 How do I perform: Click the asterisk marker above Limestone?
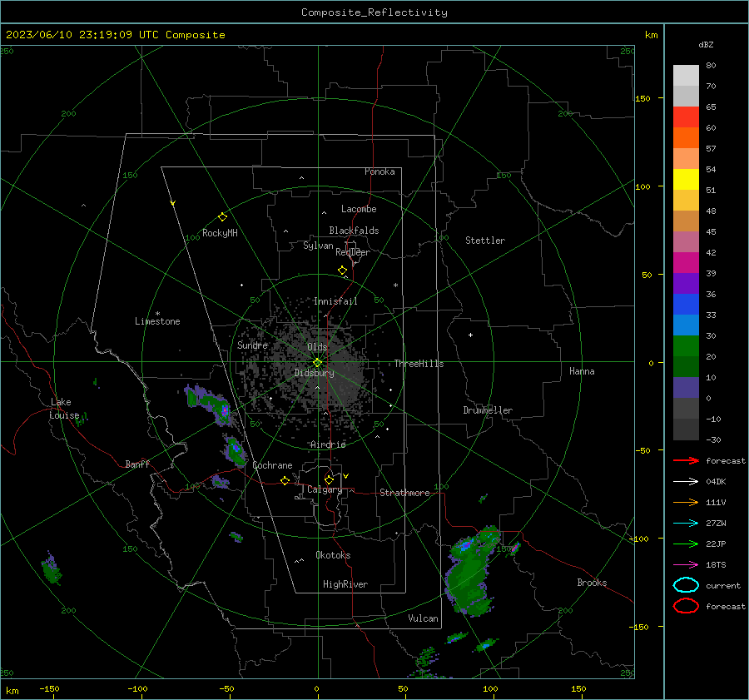[x=157, y=314]
